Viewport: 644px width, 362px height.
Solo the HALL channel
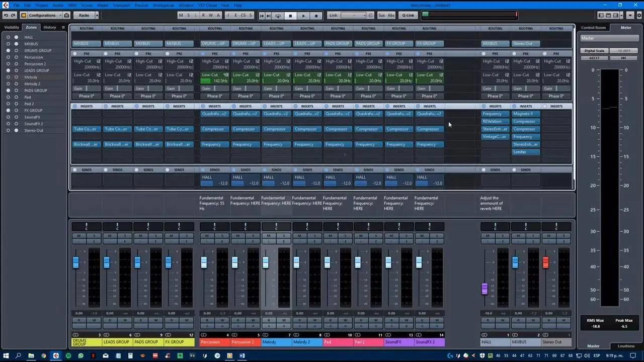[502, 236]
